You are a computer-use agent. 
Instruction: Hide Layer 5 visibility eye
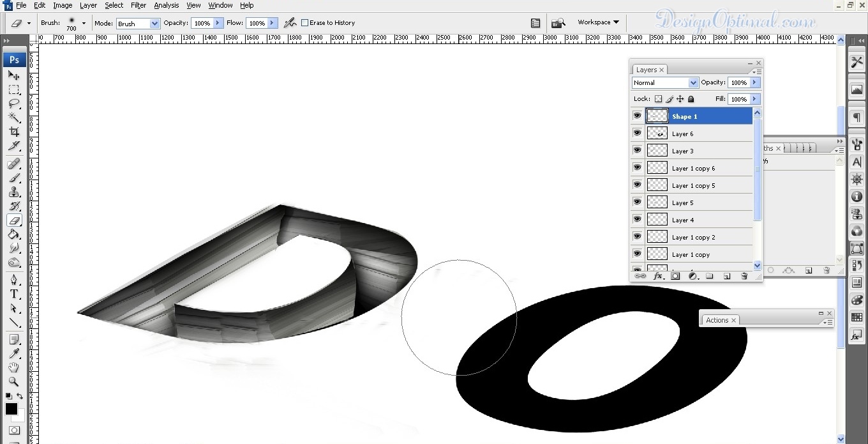[x=637, y=202]
